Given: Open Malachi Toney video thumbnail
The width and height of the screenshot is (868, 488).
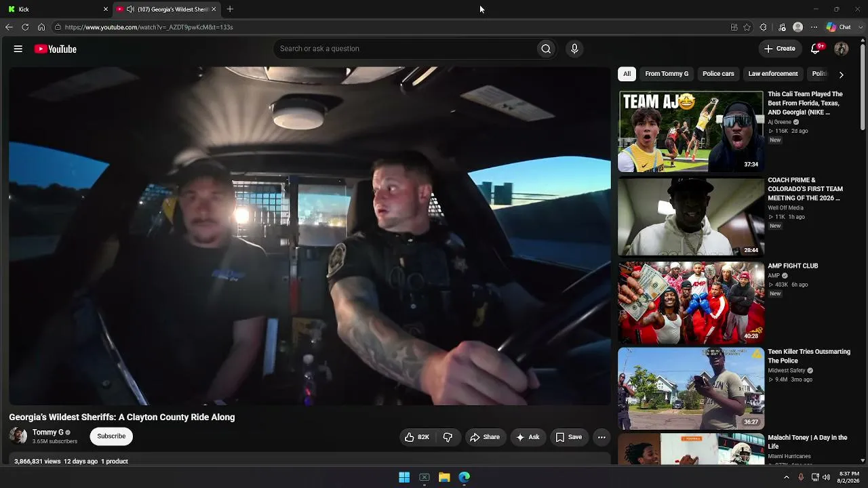Looking at the screenshot, I should (691, 449).
